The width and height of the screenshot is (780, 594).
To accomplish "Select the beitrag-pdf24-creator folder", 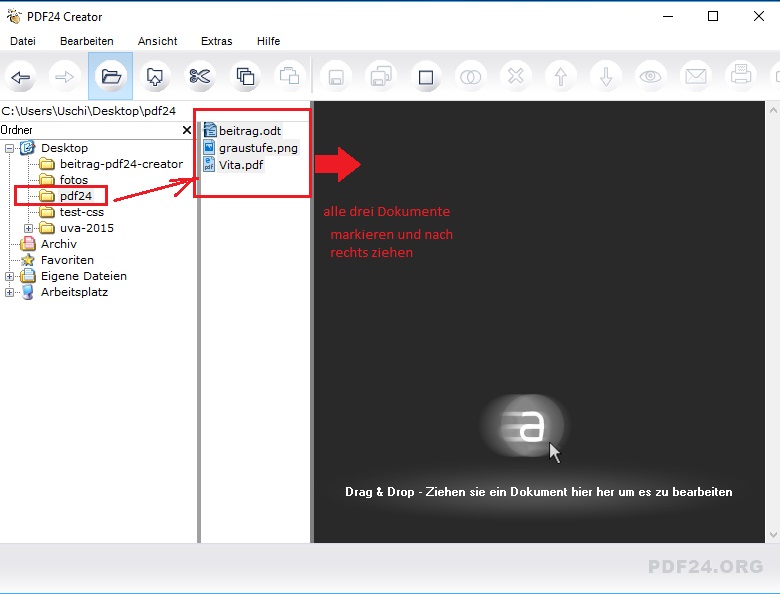I will coord(121,164).
